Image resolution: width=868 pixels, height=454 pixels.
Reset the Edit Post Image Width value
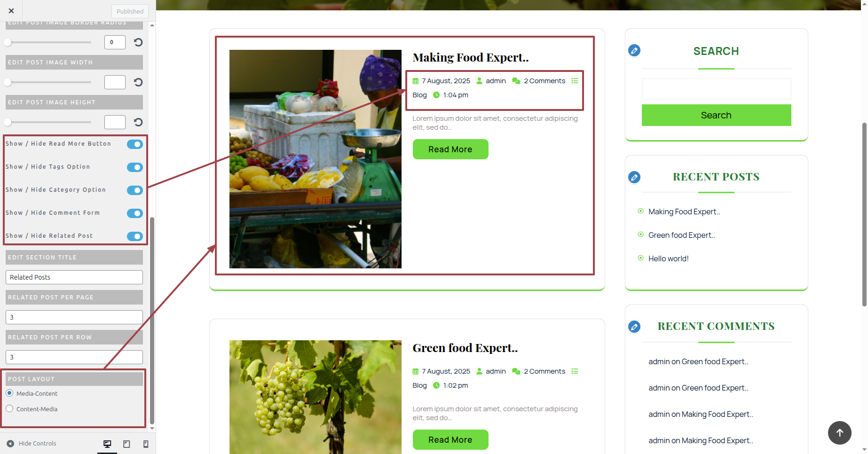(138, 82)
